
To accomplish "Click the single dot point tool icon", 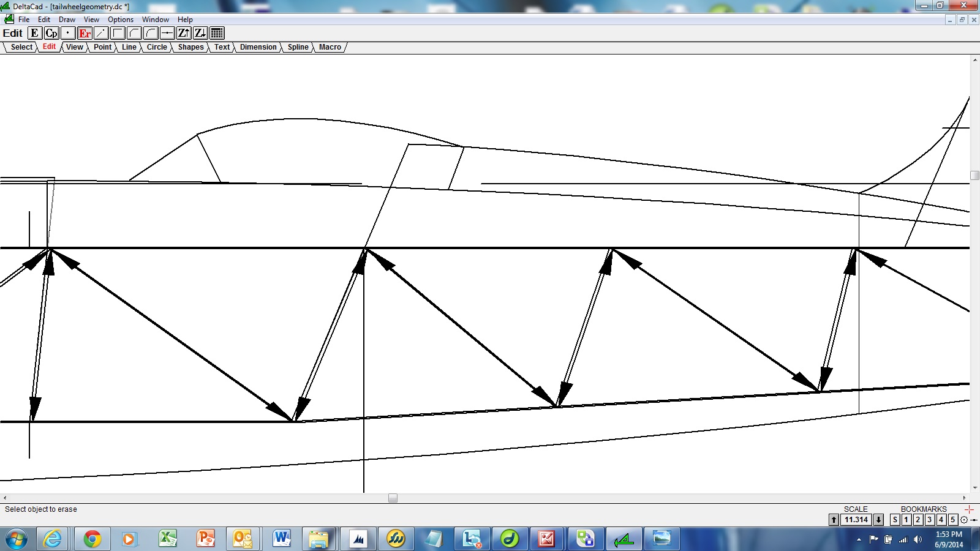I will 68,33.
